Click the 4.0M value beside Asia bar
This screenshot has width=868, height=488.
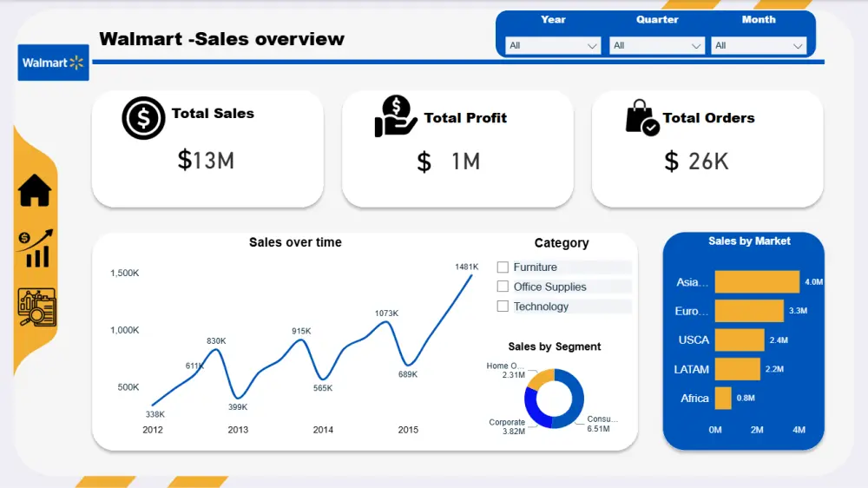tap(814, 282)
